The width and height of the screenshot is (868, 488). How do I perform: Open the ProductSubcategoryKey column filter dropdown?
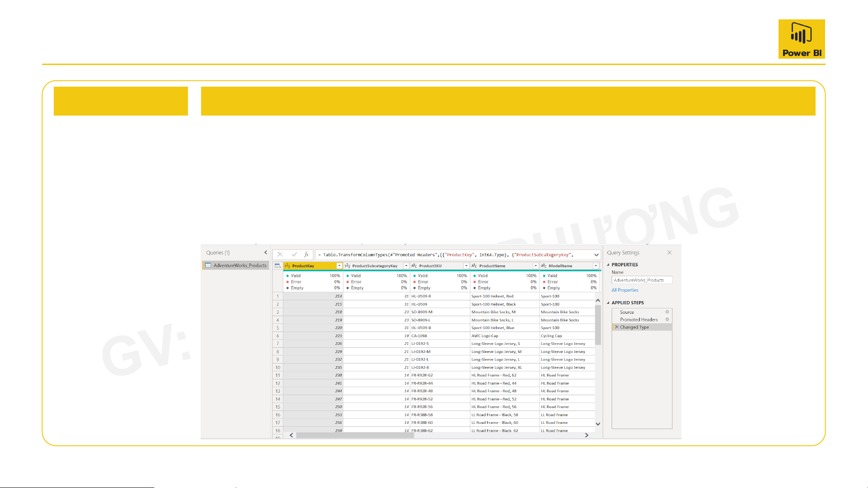click(406, 266)
